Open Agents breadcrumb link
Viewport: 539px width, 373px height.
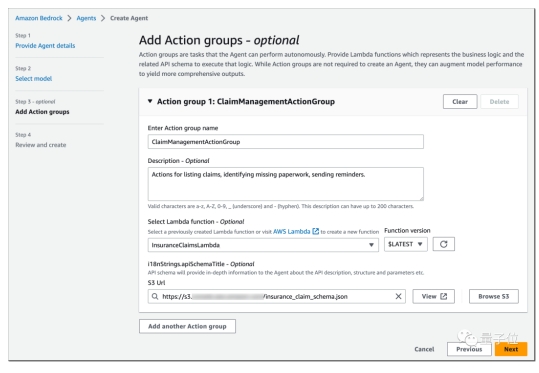[86, 18]
